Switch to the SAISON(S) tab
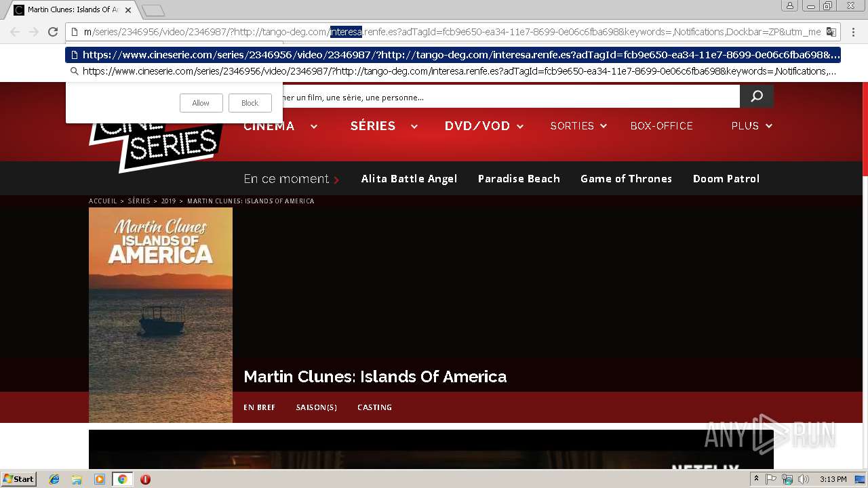868x488 pixels. pyautogui.click(x=316, y=407)
